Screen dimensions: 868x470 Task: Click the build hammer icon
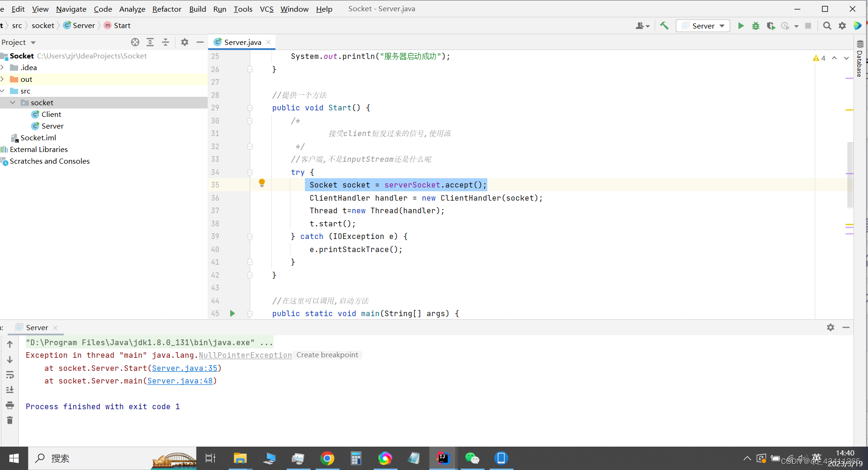pyautogui.click(x=665, y=26)
